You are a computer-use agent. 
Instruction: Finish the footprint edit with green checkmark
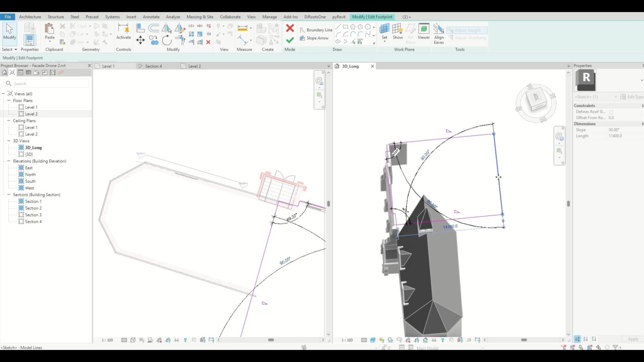coord(290,40)
